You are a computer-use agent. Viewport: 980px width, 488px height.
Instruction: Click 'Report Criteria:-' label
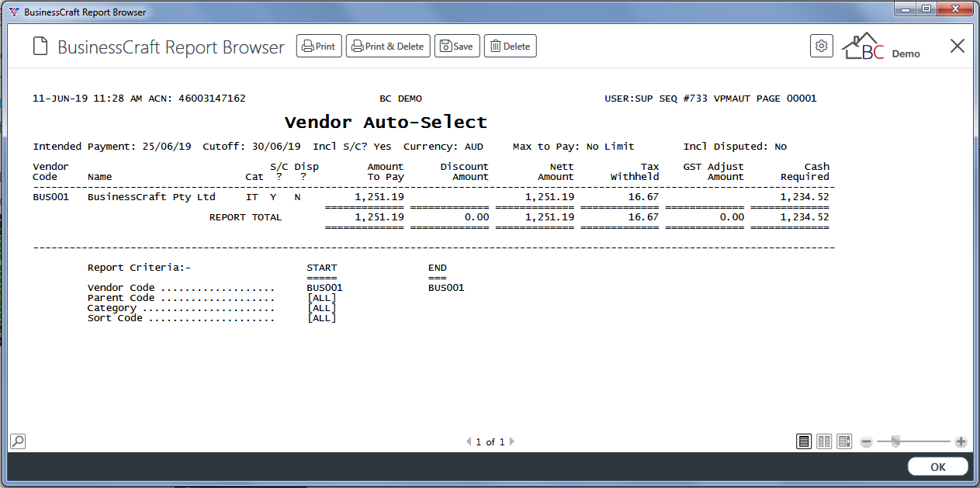[x=139, y=268]
